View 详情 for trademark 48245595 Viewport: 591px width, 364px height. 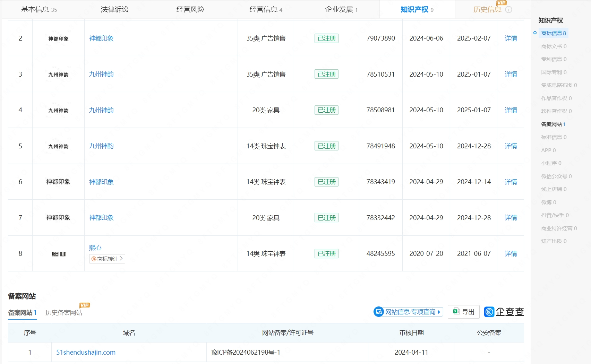511,254
